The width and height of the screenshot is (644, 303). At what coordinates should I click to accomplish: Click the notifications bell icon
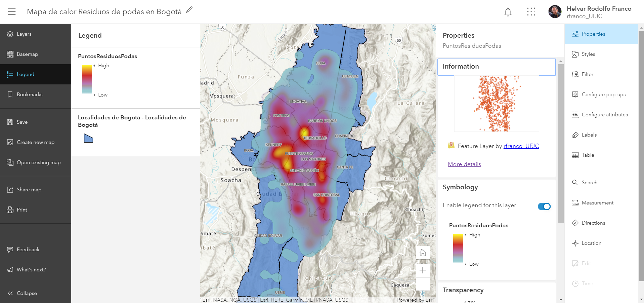tap(508, 12)
